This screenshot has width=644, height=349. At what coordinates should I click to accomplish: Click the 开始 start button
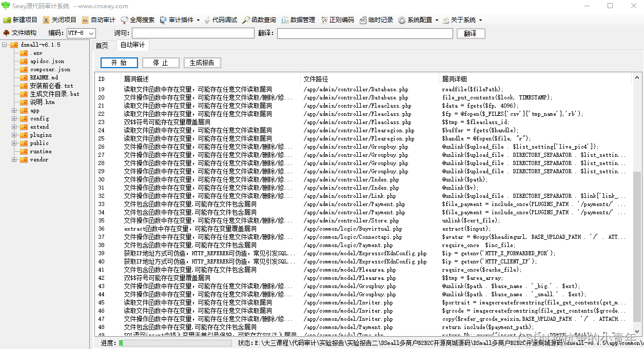pos(119,63)
